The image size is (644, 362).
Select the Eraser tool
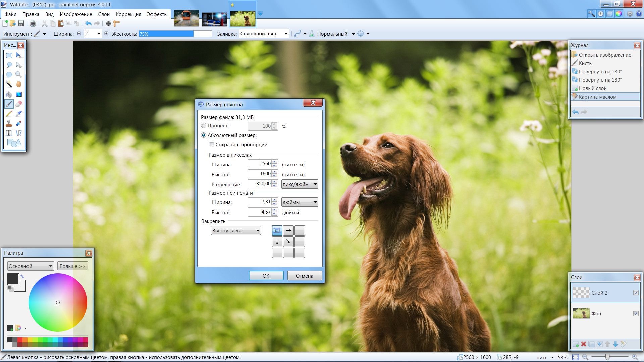19,104
